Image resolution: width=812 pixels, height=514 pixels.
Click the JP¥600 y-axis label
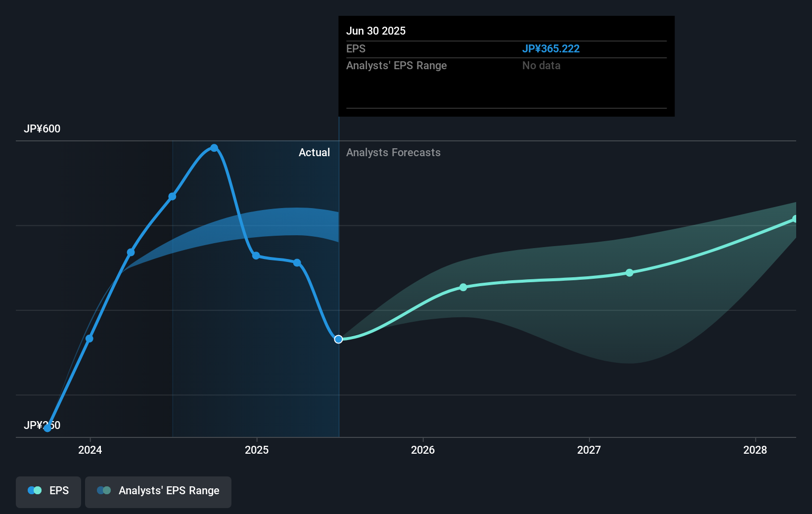pyautogui.click(x=42, y=128)
